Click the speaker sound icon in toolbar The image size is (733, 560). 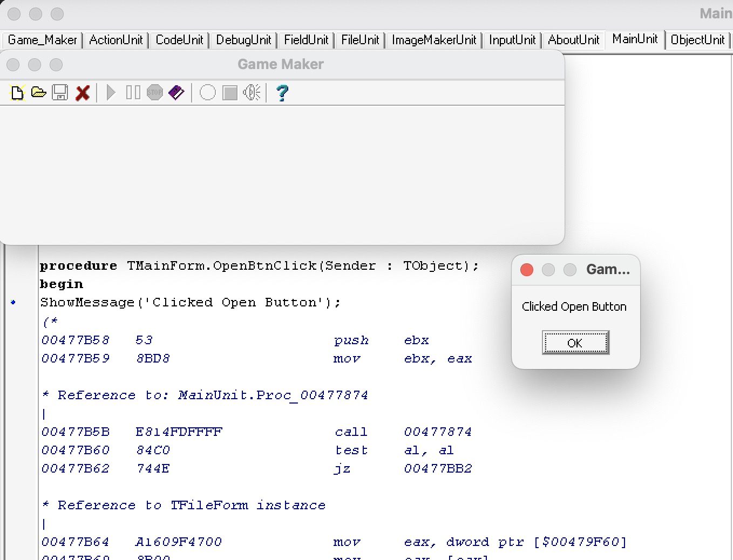coord(252,93)
